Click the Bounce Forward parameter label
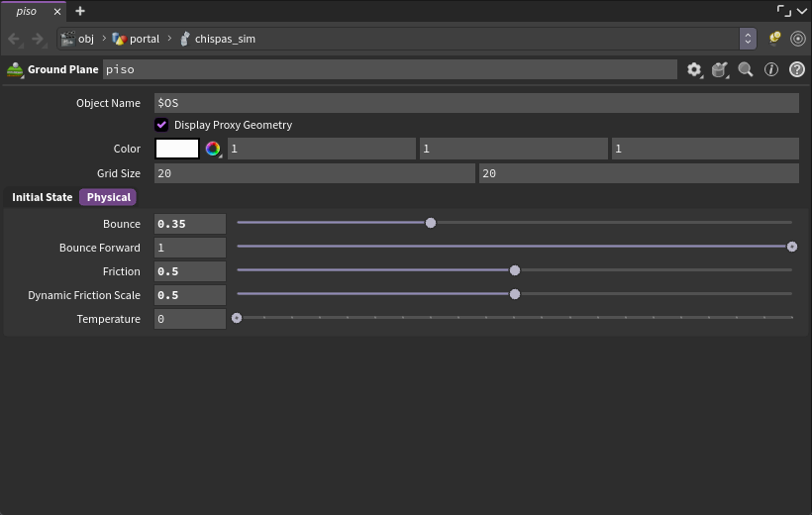The height and width of the screenshot is (515, 812). tap(100, 248)
